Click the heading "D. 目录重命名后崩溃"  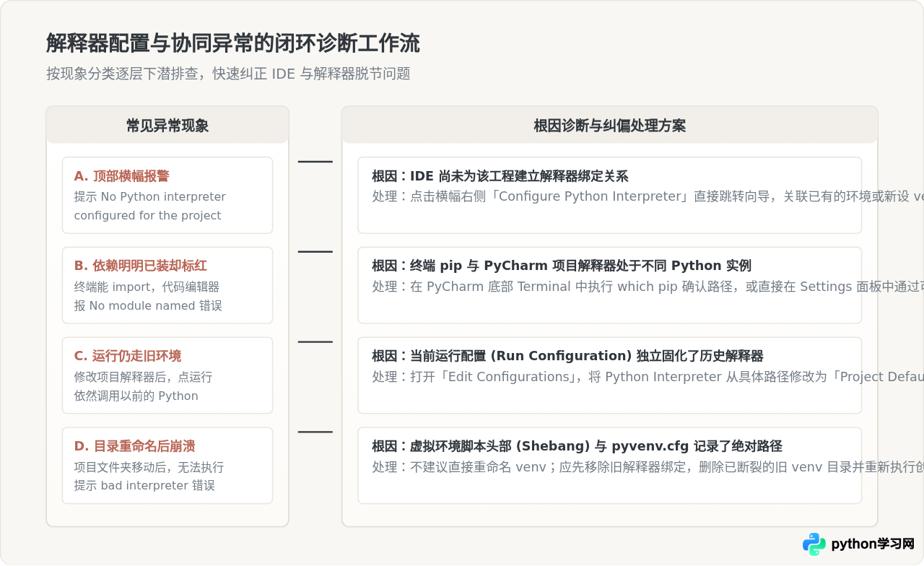tap(135, 446)
